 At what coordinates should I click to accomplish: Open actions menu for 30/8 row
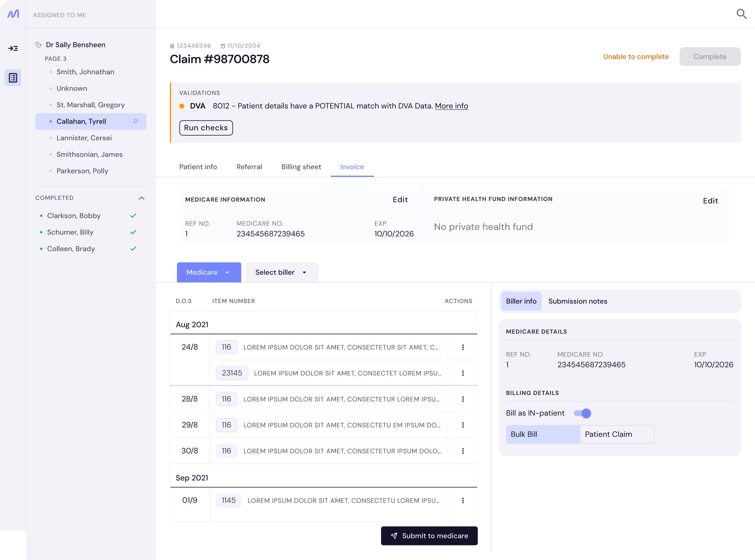click(x=463, y=451)
